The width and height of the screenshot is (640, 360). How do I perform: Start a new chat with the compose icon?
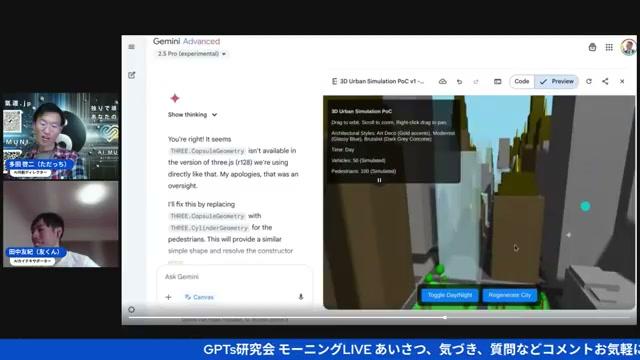click(x=131, y=75)
